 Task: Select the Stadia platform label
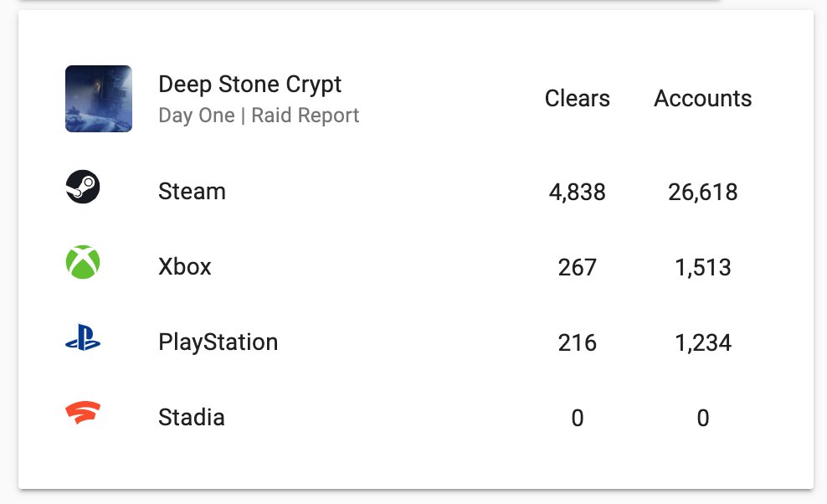coord(191,418)
